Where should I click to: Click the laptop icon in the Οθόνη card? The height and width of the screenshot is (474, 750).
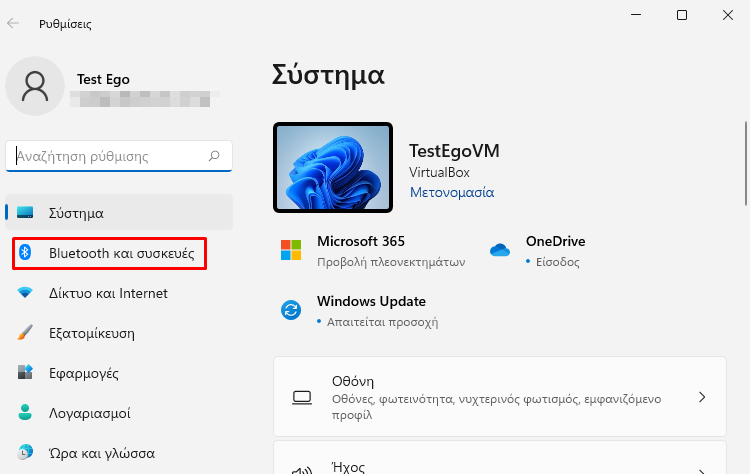click(302, 397)
